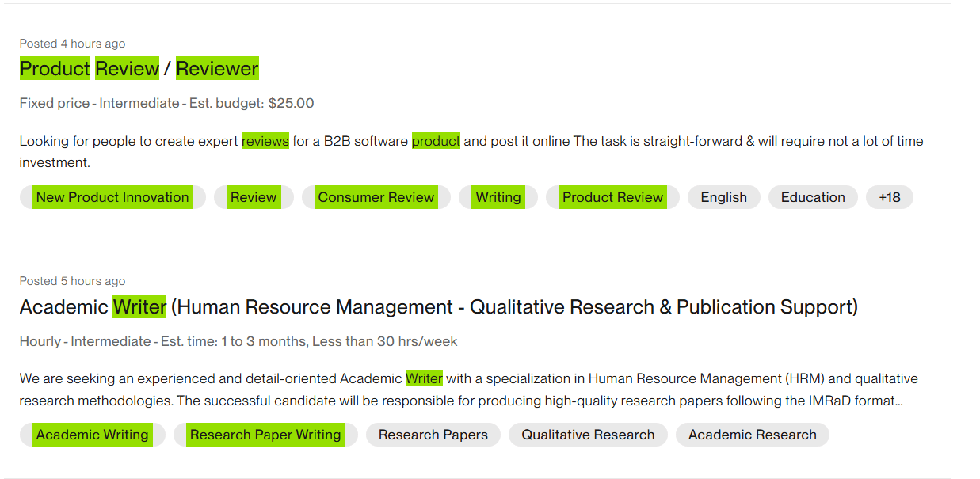Image resolution: width=980 pixels, height=479 pixels.
Task: Select the Education skill tag
Action: 812,197
